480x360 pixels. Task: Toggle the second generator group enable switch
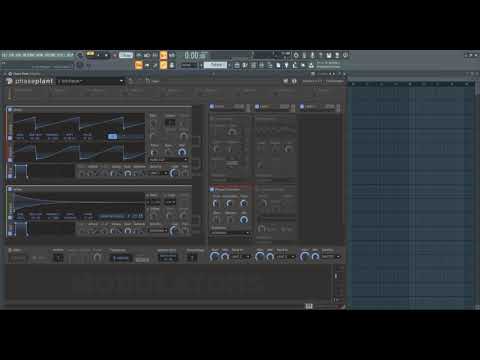click(10, 189)
